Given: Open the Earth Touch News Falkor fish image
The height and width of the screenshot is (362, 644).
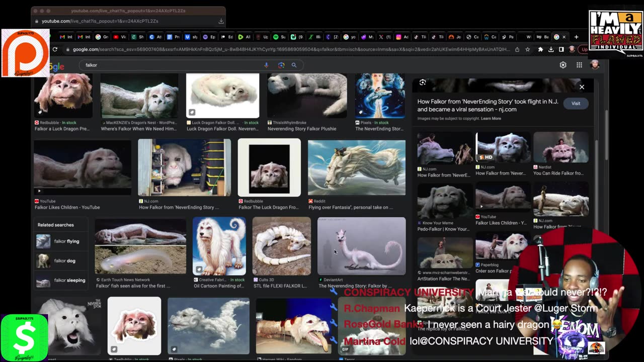Looking at the screenshot, I should tap(140, 246).
